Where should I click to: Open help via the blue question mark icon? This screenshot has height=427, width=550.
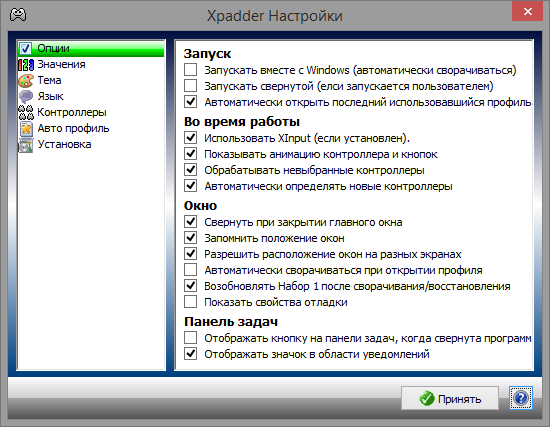click(521, 398)
